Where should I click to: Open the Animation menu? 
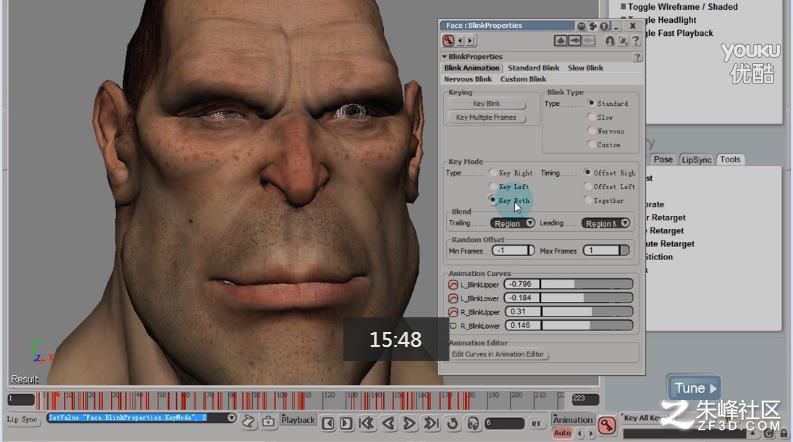click(572, 420)
